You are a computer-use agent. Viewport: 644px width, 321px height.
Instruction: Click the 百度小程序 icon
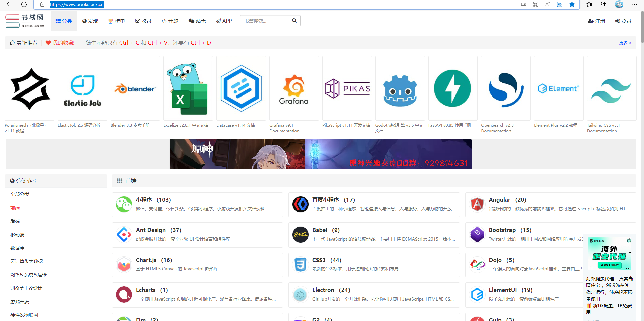pos(301,204)
